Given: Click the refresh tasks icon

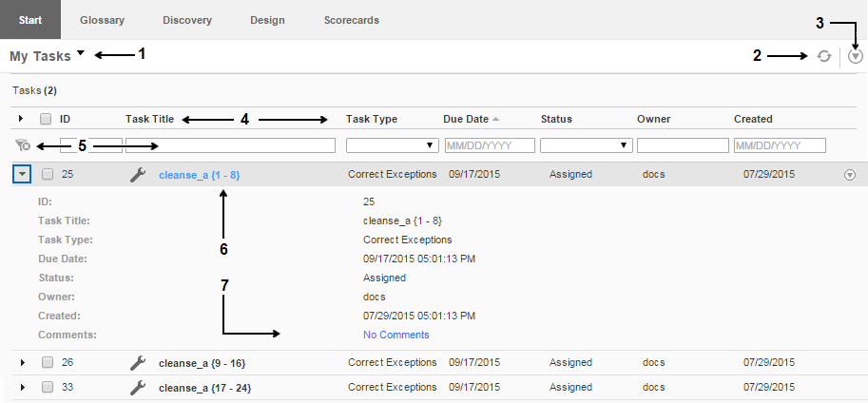Looking at the screenshot, I should click(x=825, y=57).
